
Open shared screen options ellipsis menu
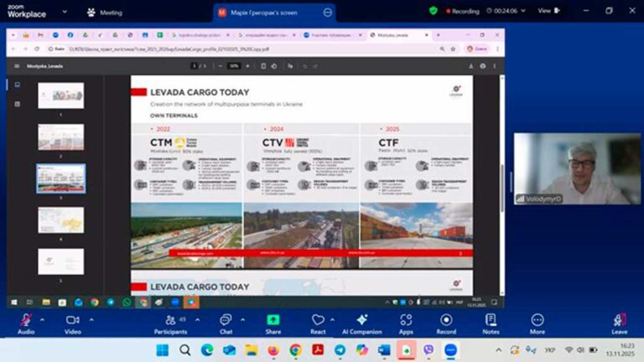click(326, 13)
